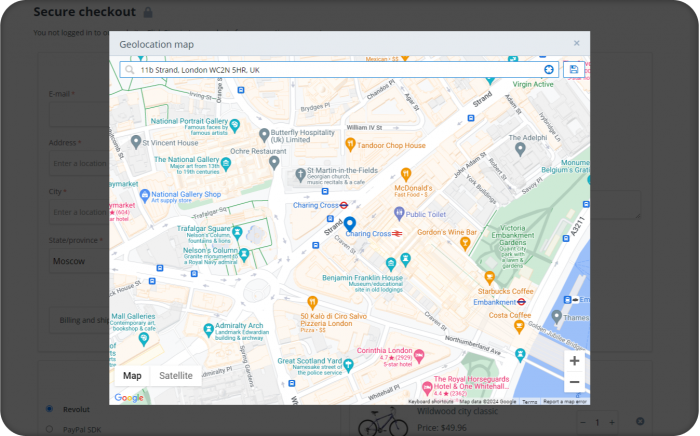
Task: Select the Revolut payment radio button
Action: [49, 409]
